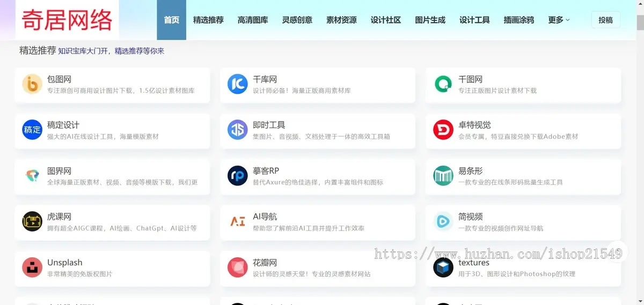This screenshot has width=644, height=305.
Task: Open the 稿定设计 title link
Action: click(63, 125)
